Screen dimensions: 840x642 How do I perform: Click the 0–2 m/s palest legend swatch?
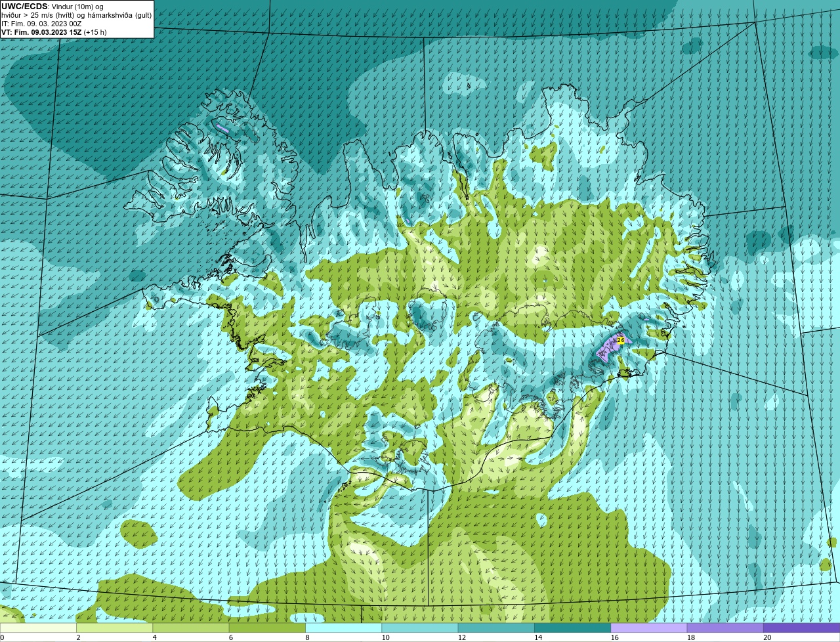click(x=39, y=628)
